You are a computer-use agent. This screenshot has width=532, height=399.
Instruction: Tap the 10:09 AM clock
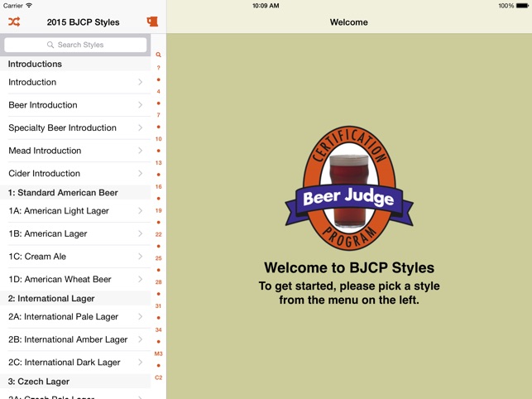point(266,6)
